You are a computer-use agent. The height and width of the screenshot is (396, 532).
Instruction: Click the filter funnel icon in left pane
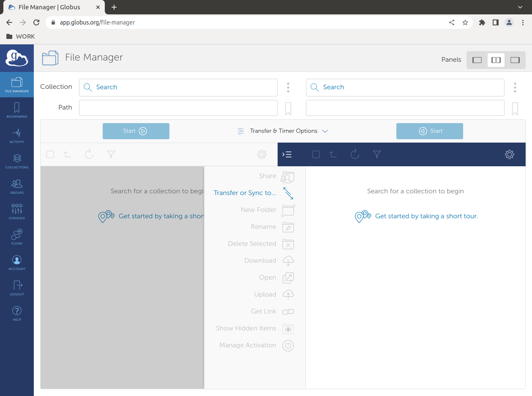click(x=111, y=154)
